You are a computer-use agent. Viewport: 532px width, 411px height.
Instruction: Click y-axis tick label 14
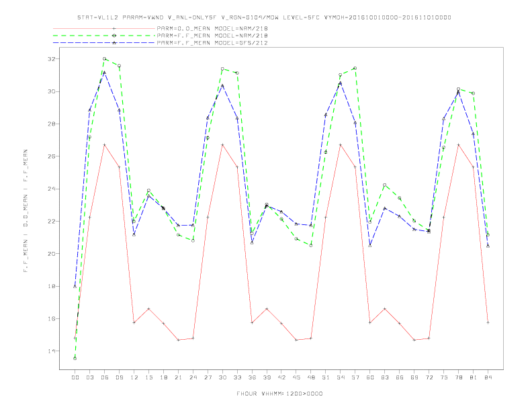click(x=52, y=351)
